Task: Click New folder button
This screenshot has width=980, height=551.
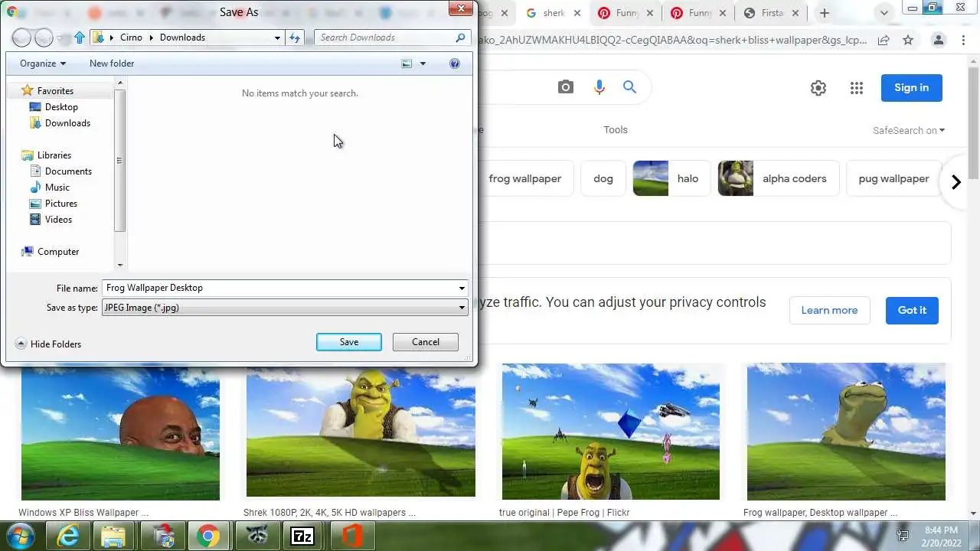Action: (x=112, y=64)
